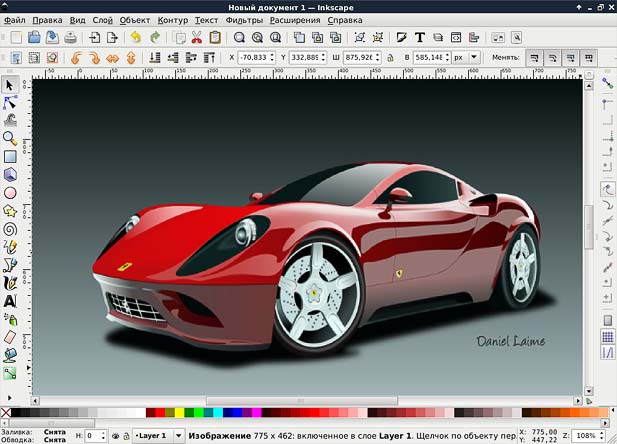Viewport: 617px width, 444px height.
Task: Select the Selector arrow tool
Action: (x=10, y=85)
